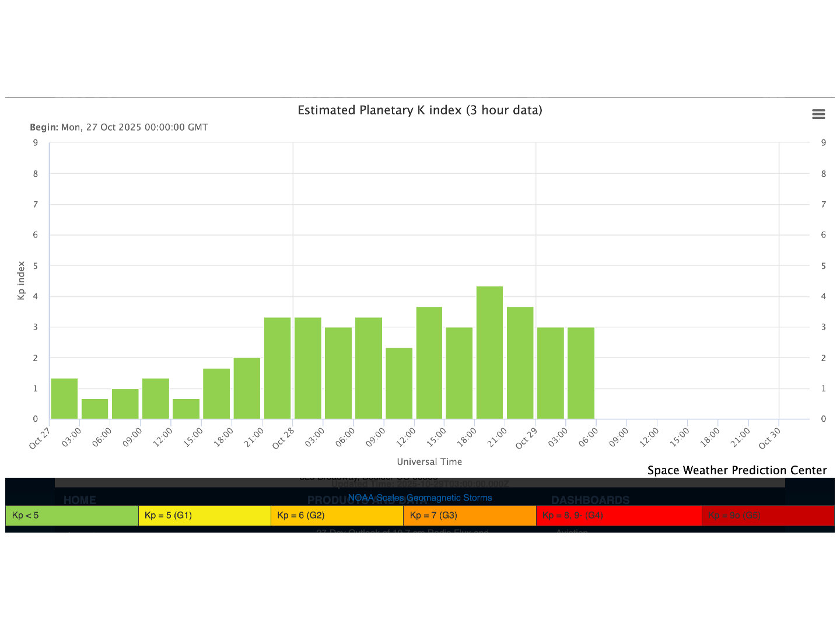Select the first bar starting at Oct 27
This screenshot has width=840, height=630.
(x=64, y=398)
